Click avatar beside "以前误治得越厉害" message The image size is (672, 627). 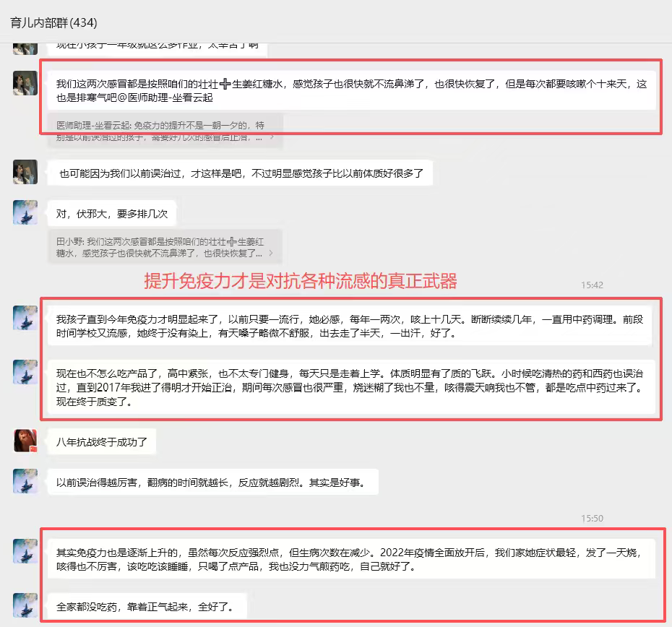25,481
